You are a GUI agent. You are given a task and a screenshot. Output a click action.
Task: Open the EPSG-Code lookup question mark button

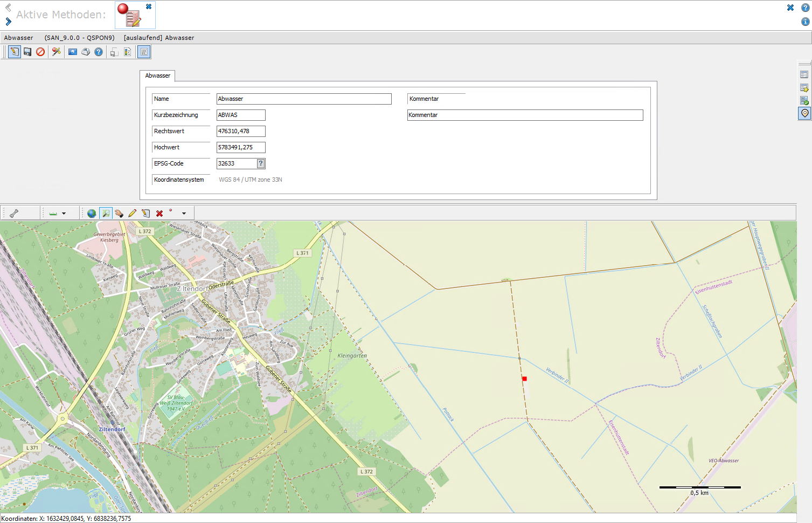(x=261, y=163)
